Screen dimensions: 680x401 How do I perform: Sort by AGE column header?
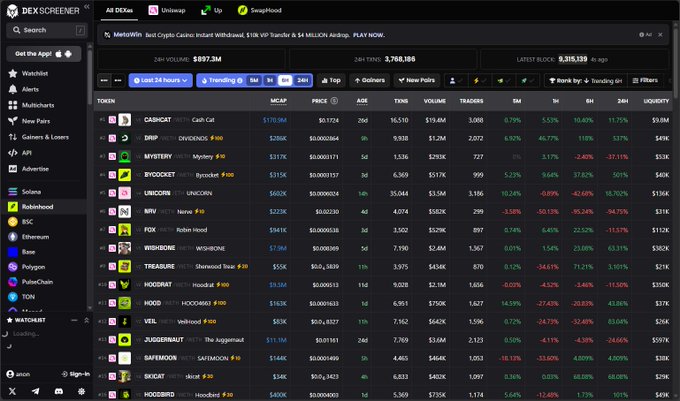(362, 101)
